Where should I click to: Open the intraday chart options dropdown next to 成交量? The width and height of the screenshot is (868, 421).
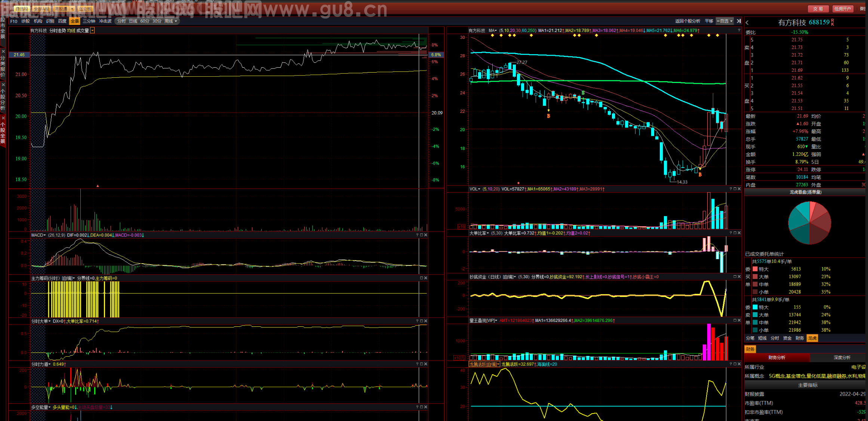(x=92, y=31)
